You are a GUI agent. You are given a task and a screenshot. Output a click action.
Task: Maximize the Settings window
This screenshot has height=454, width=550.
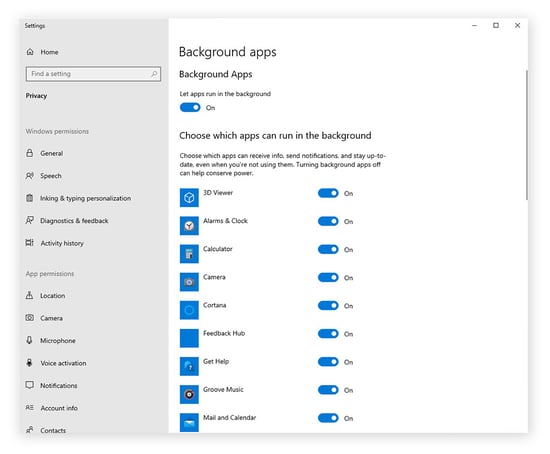496,25
